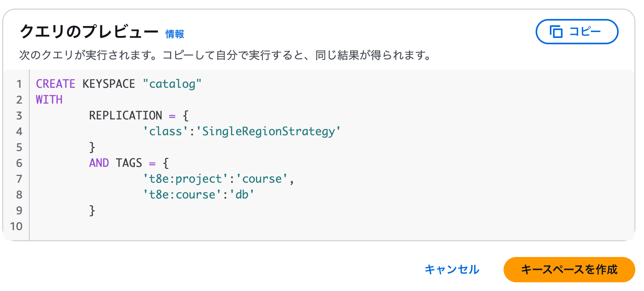Image resolution: width=644 pixels, height=291 pixels.
Task: Click the 'db' tag value
Action: click(x=242, y=195)
